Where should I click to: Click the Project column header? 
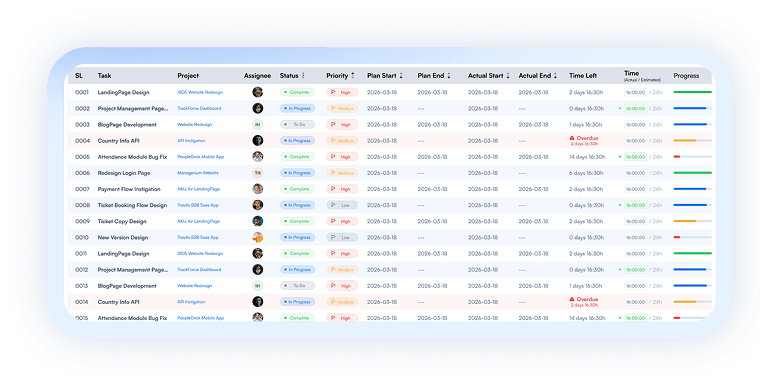coord(188,76)
